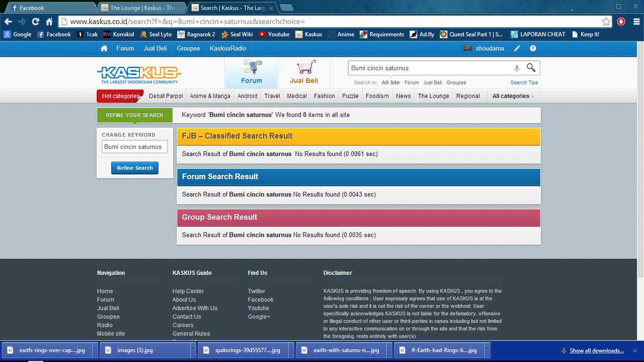Open the Ad.fly bookmark
The height and width of the screenshot is (362, 644).
[422, 34]
